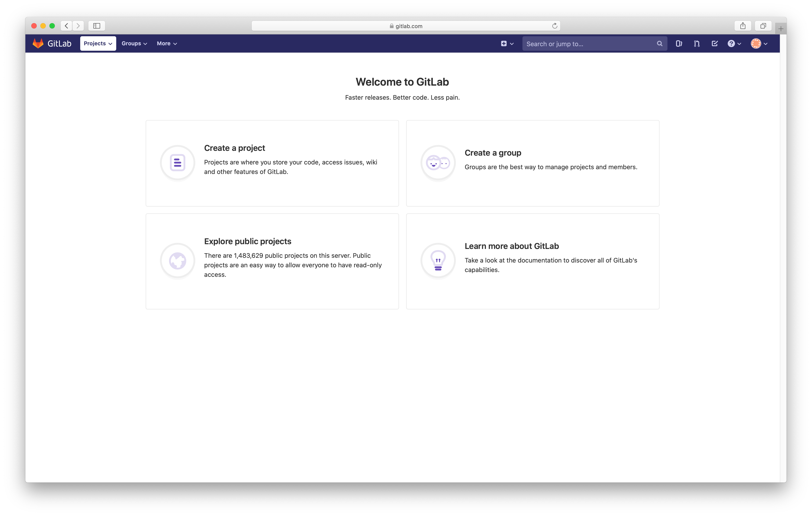Click the Welcome to GitLab title
Screen dimensions: 812x516
[402, 82]
